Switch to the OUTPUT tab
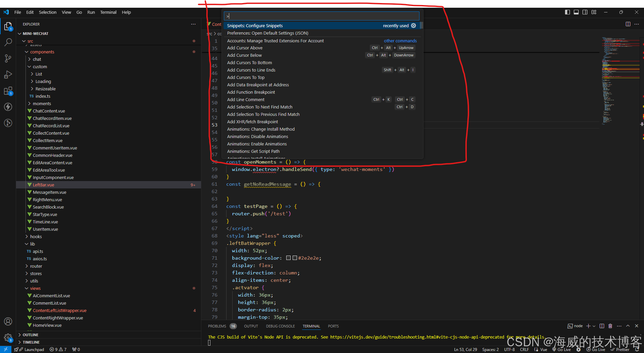Viewport: 644px width, 353px height. click(x=251, y=326)
